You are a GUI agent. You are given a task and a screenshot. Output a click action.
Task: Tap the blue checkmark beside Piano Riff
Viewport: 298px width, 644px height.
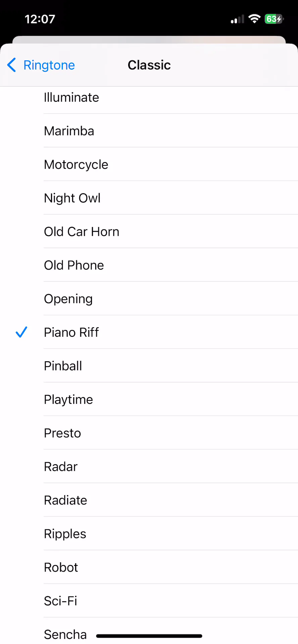21,332
